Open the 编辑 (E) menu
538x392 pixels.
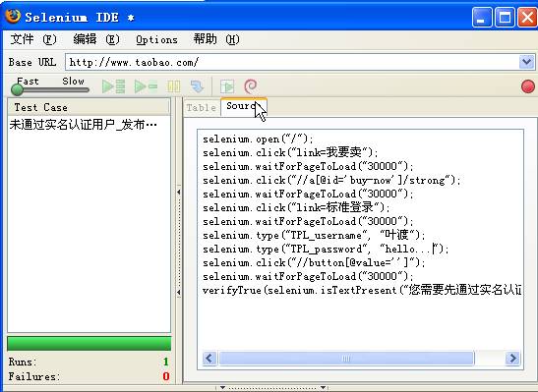[96, 39]
